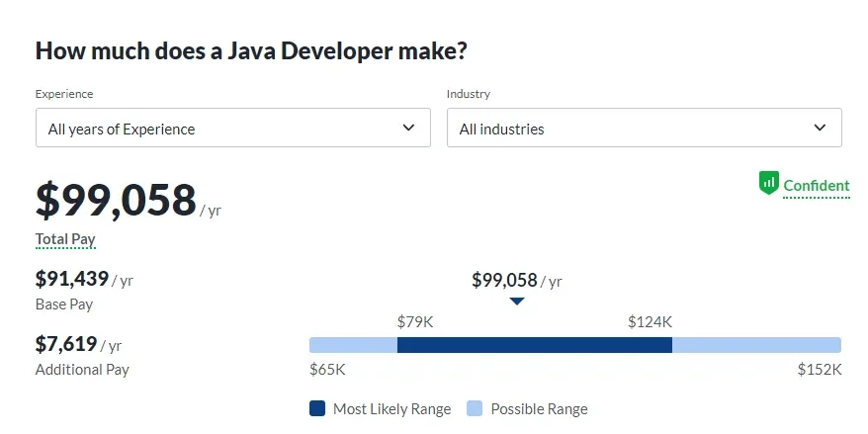This screenshot has height=434, width=868.
Task: Click the $152K maximum label
Action: pyautogui.click(x=819, y=369)
